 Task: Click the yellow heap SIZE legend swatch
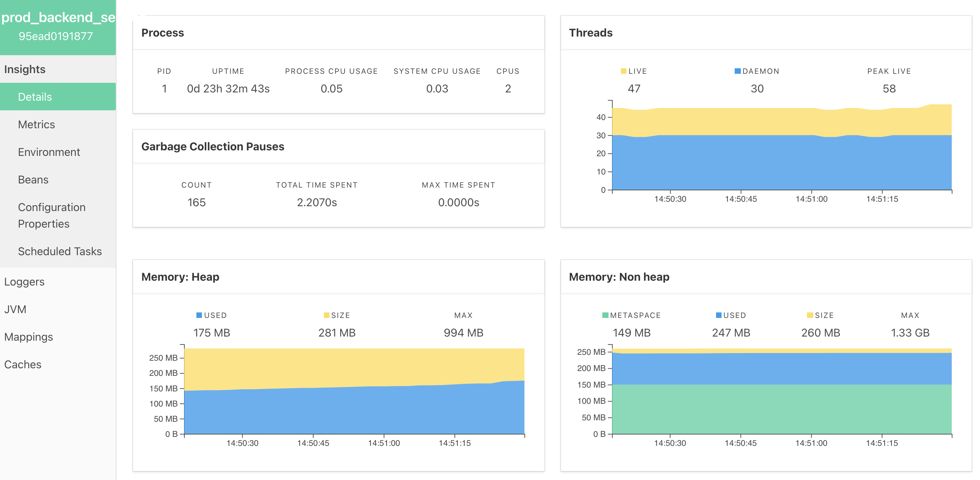[x=326, y=315]
